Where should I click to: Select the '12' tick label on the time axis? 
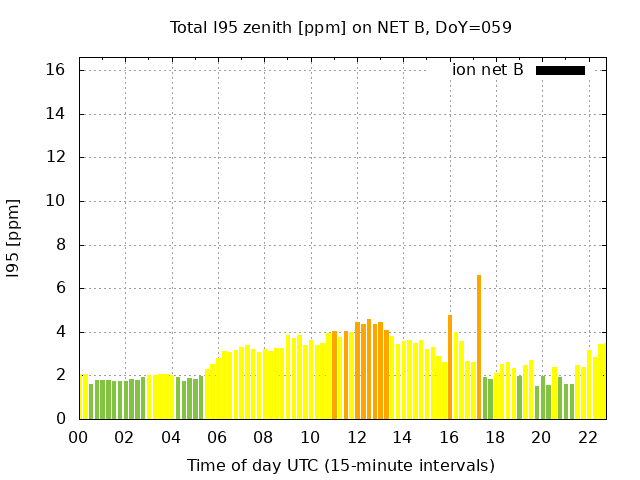[x=356, y=437]
